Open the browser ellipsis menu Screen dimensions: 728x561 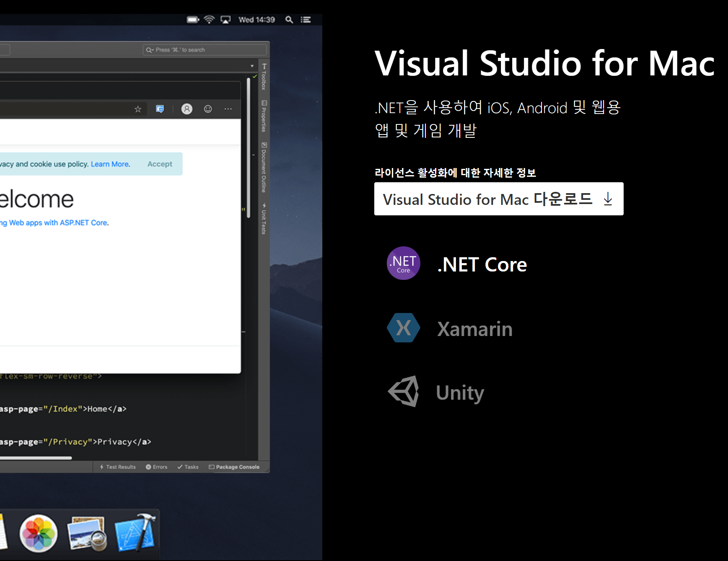pos(228,109)
